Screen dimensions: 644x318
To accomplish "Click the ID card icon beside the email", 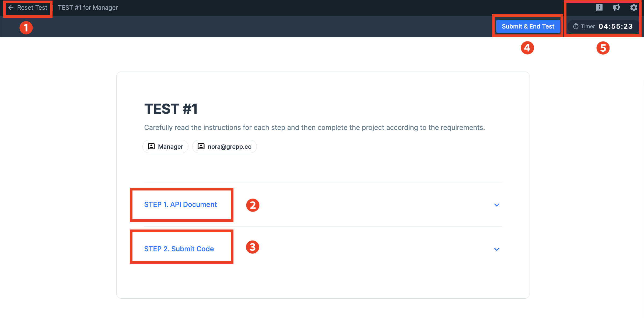I will [201, 146].
